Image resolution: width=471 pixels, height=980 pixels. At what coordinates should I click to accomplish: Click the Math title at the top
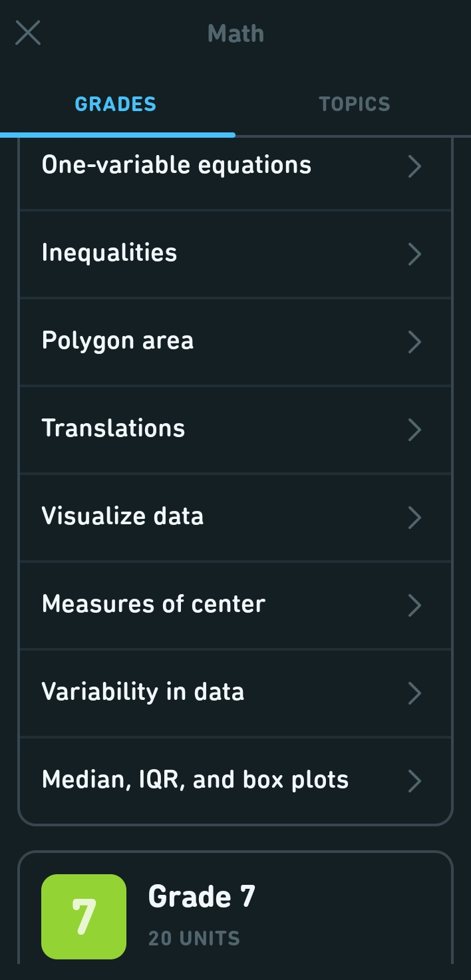235,33
